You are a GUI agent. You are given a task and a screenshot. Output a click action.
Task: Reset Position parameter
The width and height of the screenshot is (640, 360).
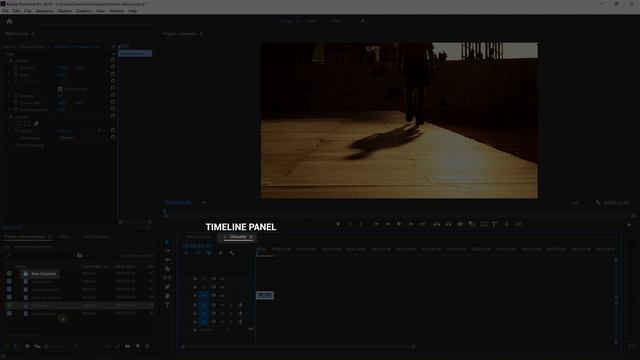click(113, 68)
